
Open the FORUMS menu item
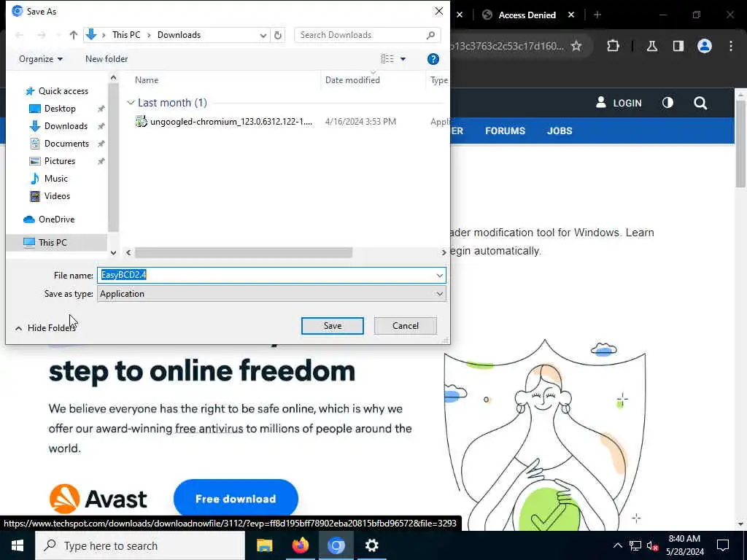click(x=505, y=131)
